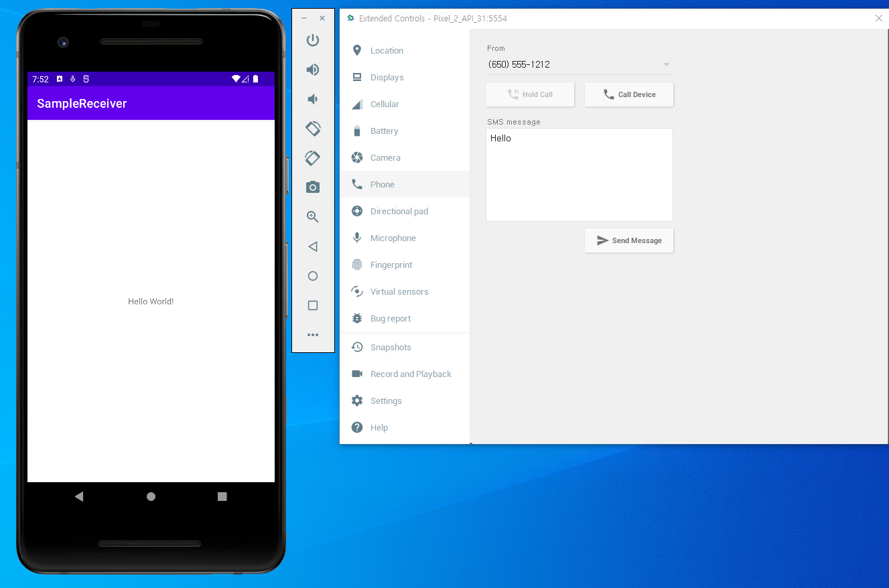Tap the 7:52 clock in status bar
Viewport: 889px width, 588px height.
(x=40, y=79)
